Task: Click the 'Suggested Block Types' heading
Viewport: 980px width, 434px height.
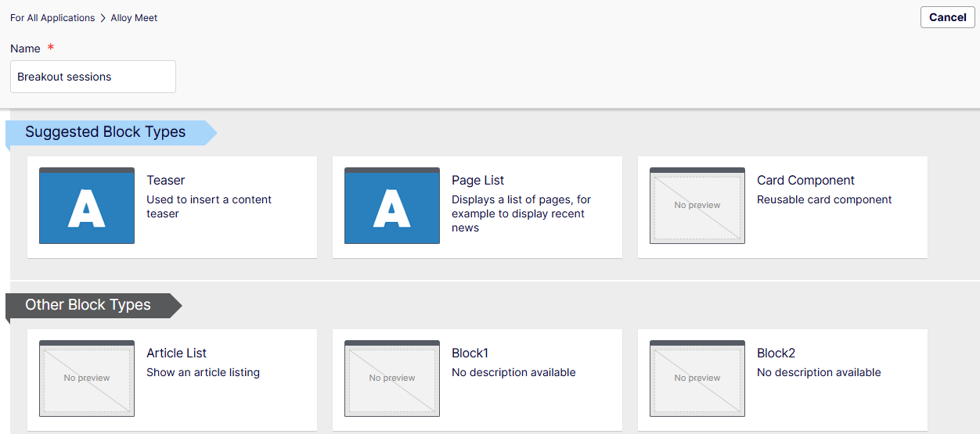Action: [x=106, y=132]
